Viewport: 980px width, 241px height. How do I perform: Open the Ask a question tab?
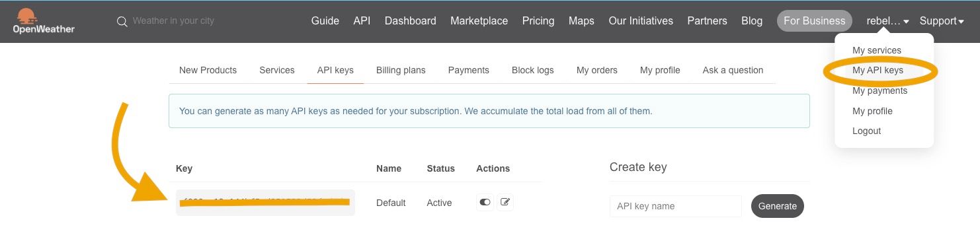733,70
